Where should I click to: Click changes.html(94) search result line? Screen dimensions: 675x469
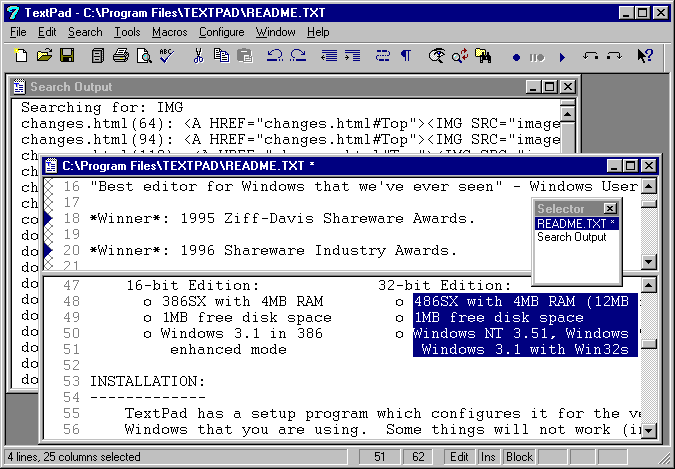coord(291,140)
